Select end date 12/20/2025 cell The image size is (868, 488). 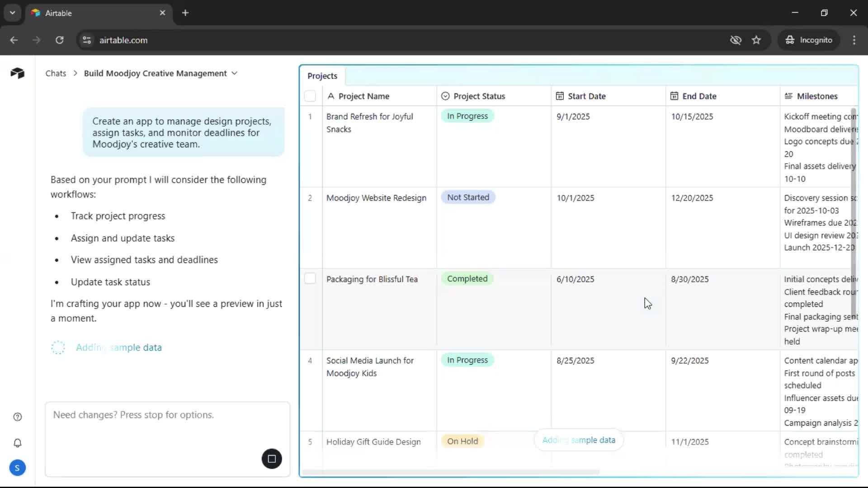point(723,228)
